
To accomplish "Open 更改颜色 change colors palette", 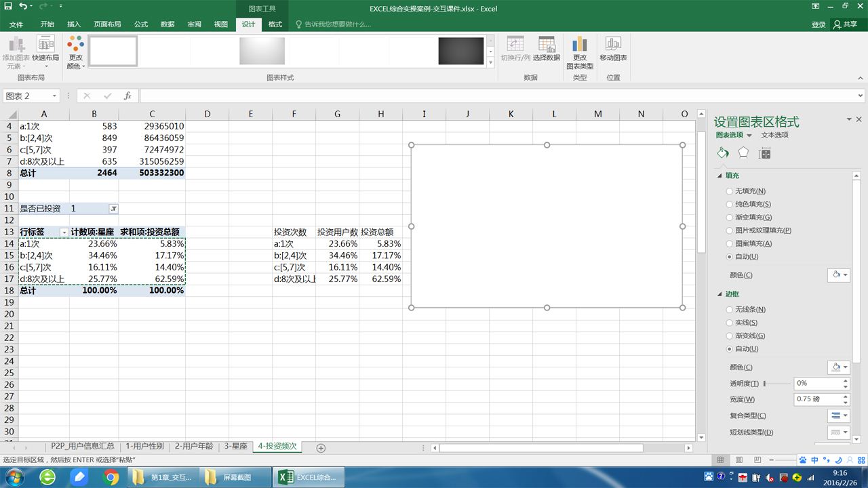I will pyautogui.click(x=75, y=52).
